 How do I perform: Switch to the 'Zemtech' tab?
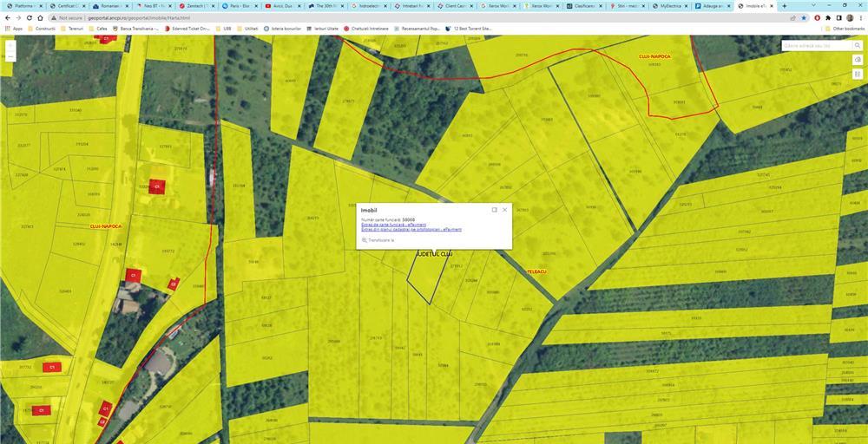point(195,5)
